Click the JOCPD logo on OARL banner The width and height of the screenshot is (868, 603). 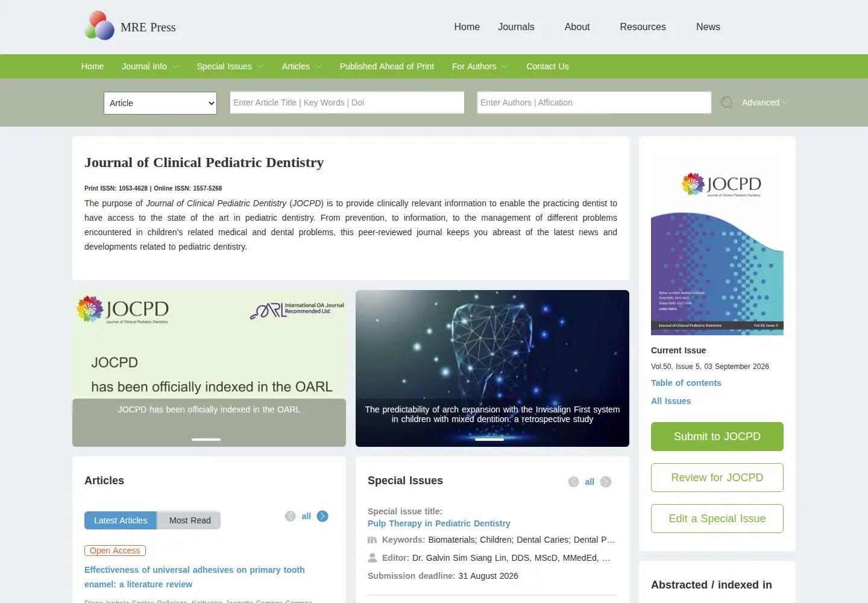[123, 309]
